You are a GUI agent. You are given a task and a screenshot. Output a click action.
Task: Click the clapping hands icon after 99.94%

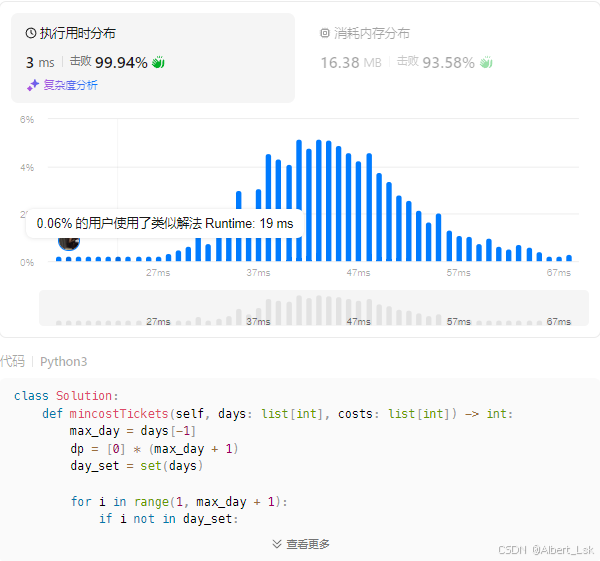tap(158, 62)
